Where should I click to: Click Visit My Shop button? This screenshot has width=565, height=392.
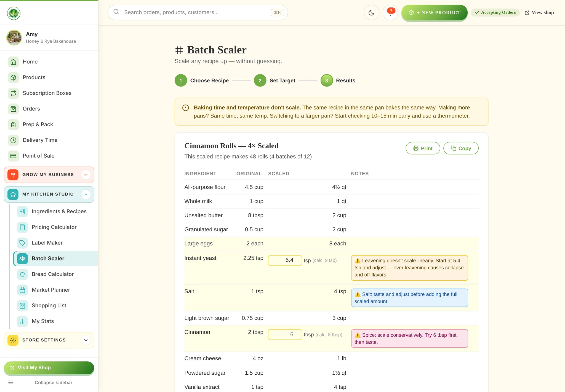coord(49,368)
